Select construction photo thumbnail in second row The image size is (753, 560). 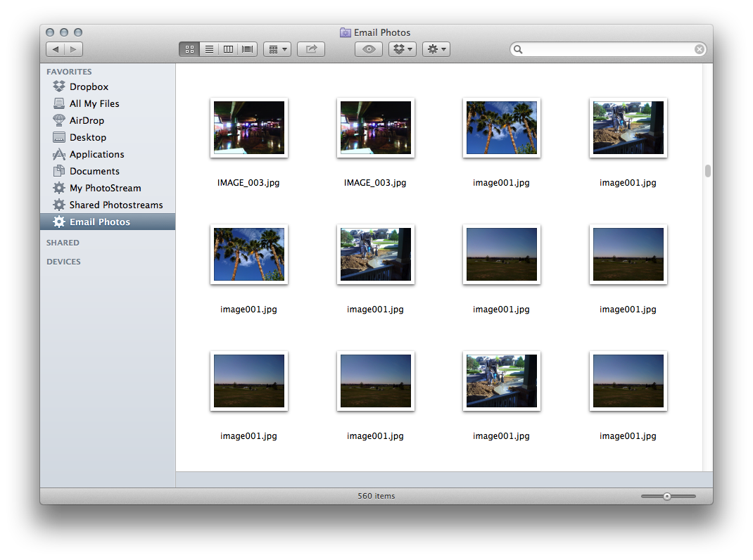[x=376, y=255]
